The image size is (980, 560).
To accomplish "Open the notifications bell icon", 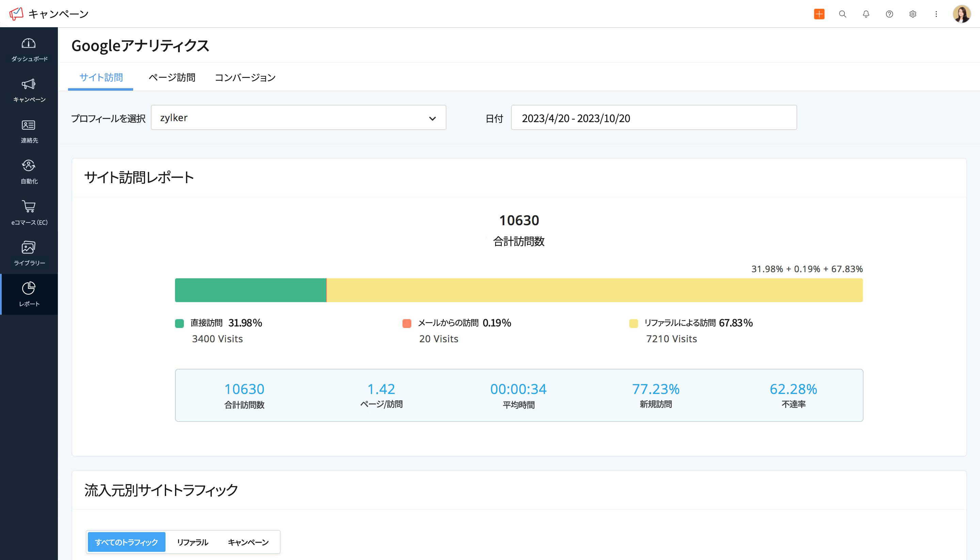I will [866, 14].
